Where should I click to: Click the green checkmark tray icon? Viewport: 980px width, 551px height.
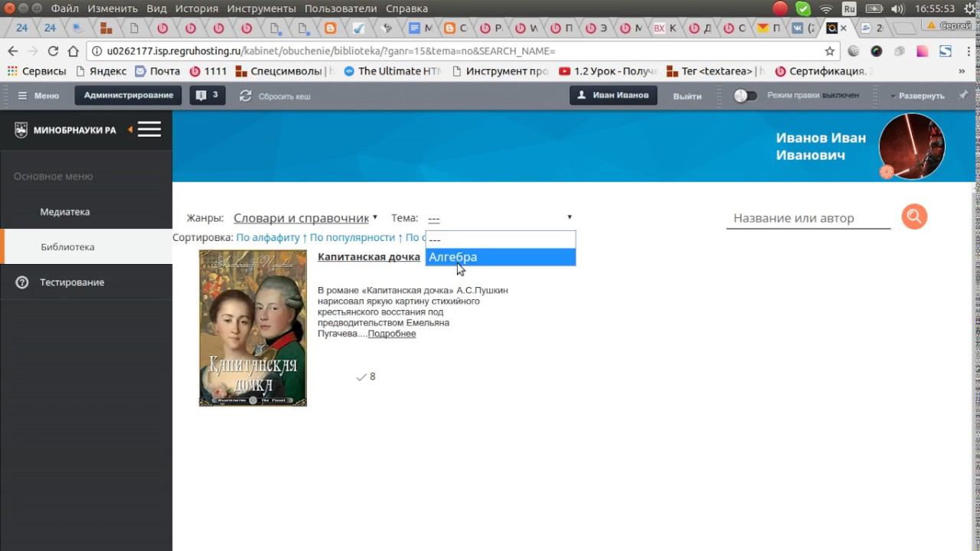[803, 9]
